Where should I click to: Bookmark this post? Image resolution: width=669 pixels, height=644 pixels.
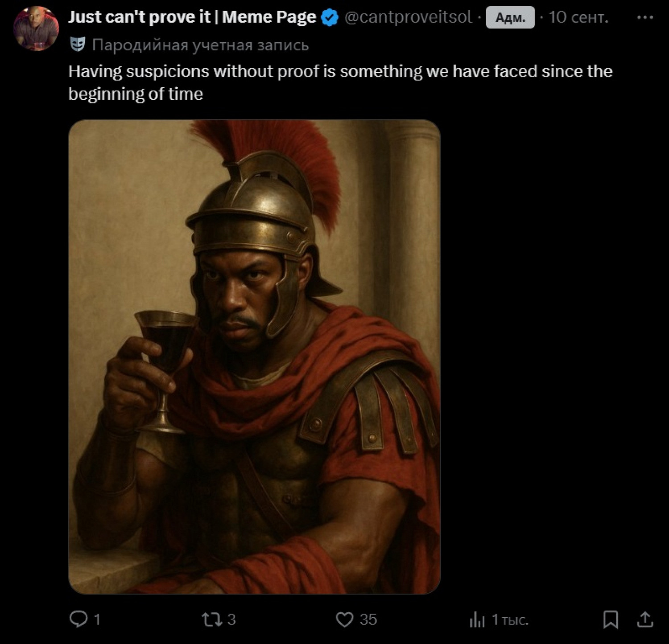[x=610, y=619]
